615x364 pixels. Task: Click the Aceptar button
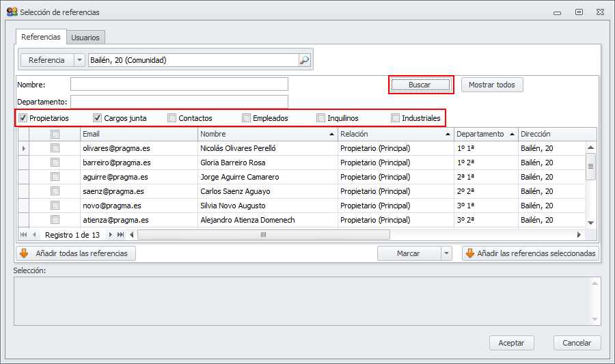point(511,343)
